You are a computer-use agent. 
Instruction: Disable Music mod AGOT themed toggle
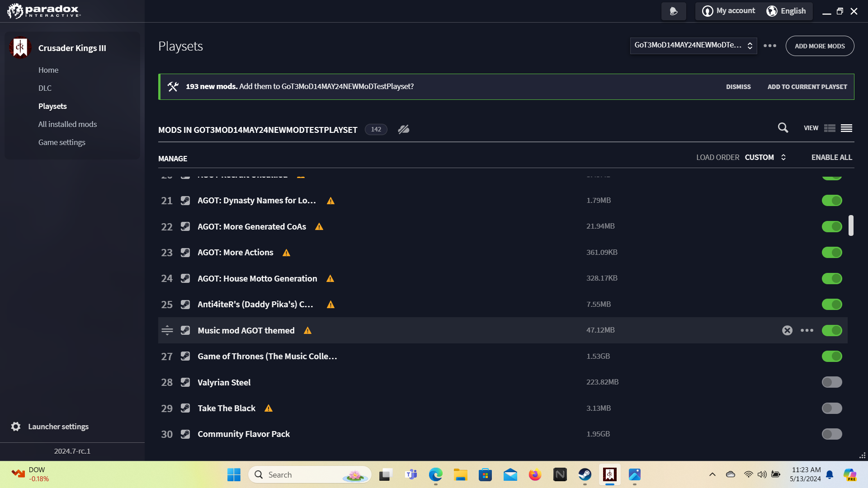pos(832,330)
